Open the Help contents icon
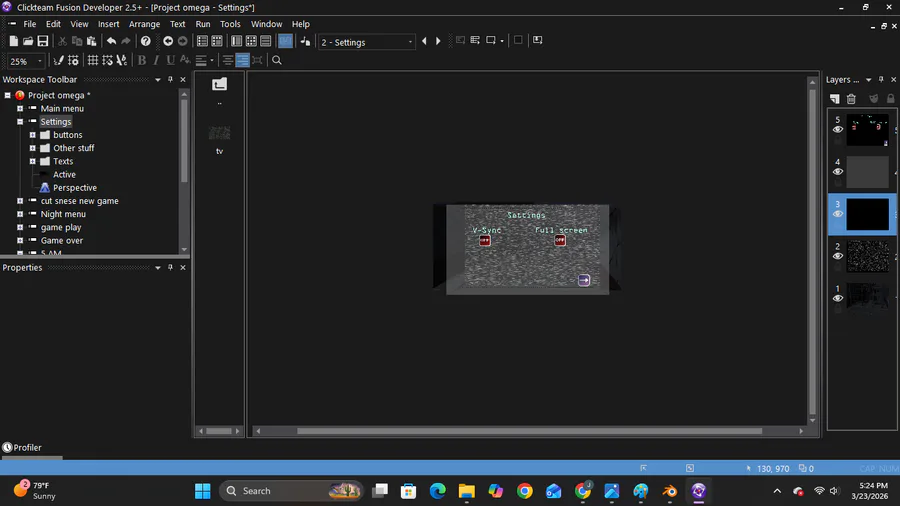900x506 pixels. (146, 41)
